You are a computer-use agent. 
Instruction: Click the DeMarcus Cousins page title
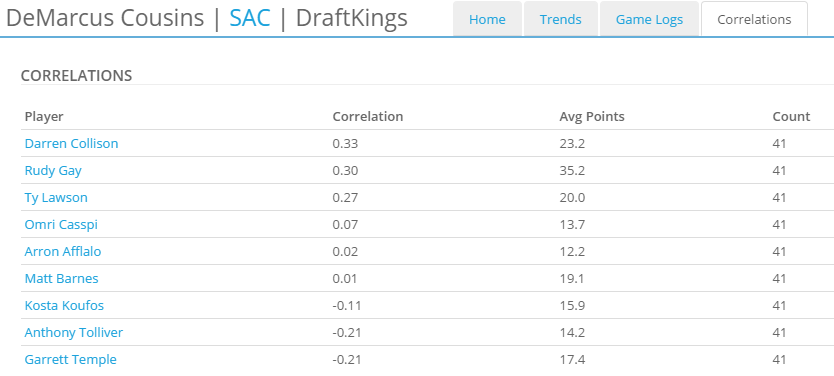point(105,18)
